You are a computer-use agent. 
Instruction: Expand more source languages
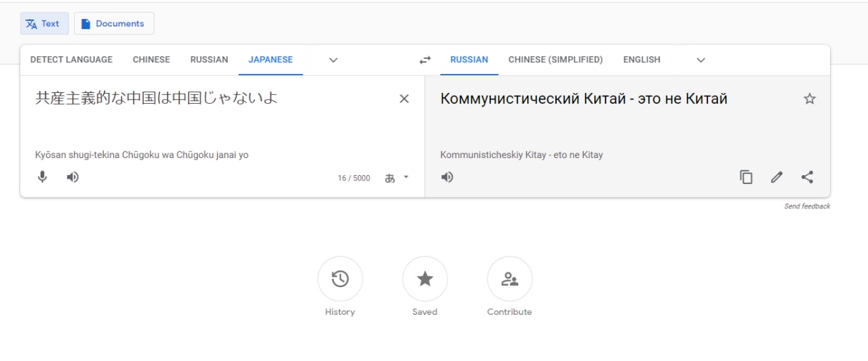(333, 60)
